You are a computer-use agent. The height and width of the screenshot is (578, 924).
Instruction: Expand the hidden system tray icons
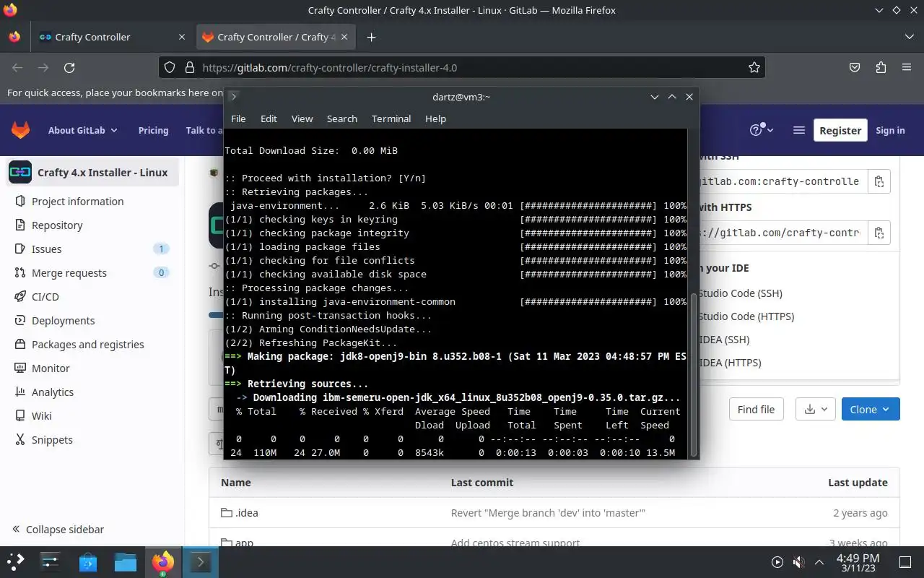point(819,561)
